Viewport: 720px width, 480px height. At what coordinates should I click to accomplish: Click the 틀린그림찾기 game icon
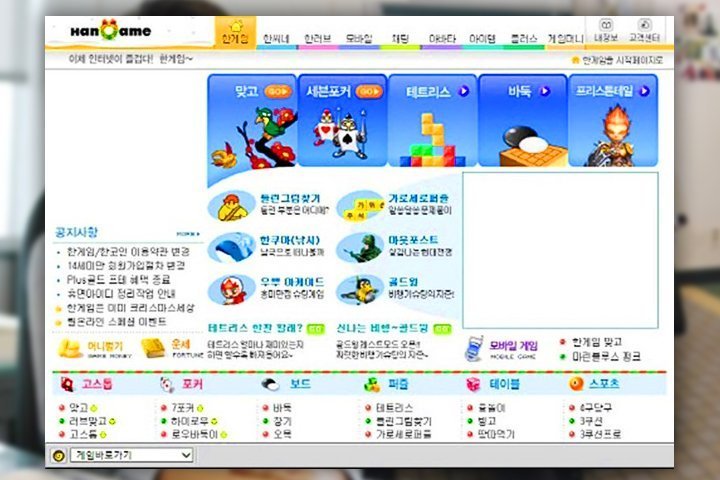tap(231, 206)
